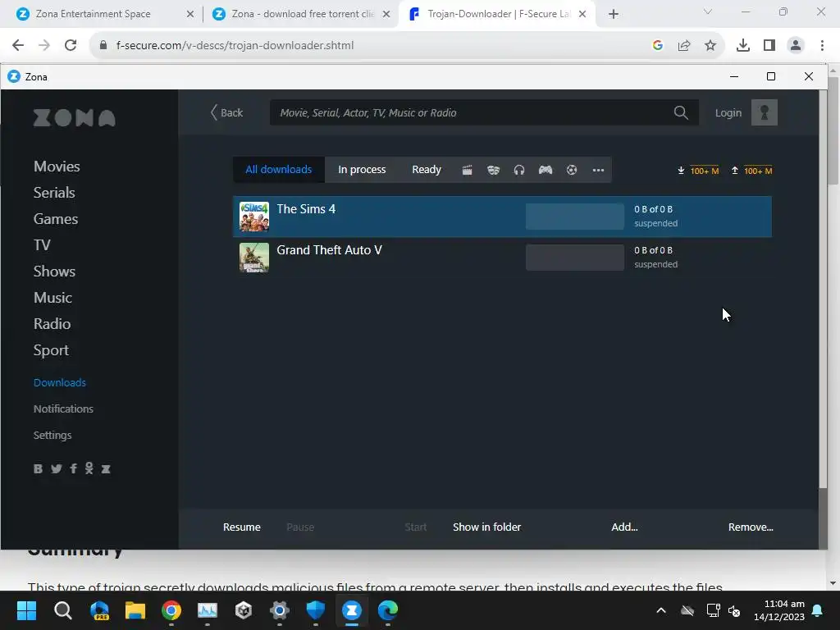The height and width of the screenshot is (630, 840).
Task: Open Zona's Odnoklassniki social icon
Action: (89, 468)
